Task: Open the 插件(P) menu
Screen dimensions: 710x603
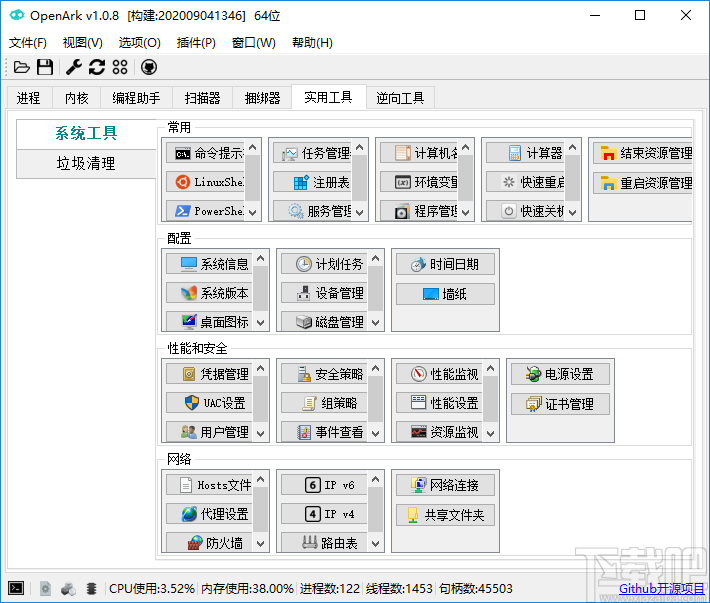Action: pyautogui.click(x=196, y=43)
